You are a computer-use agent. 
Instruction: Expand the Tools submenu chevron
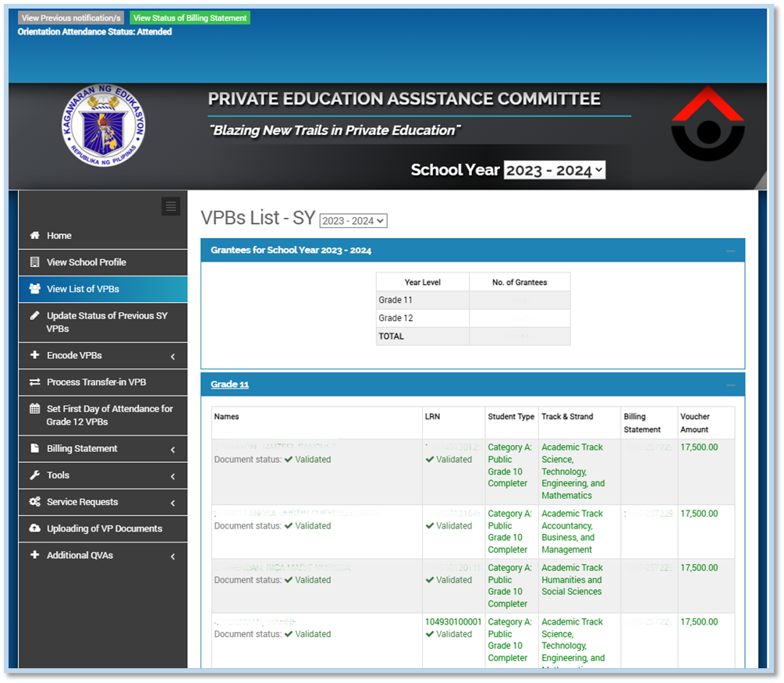[x=173, y=476]
